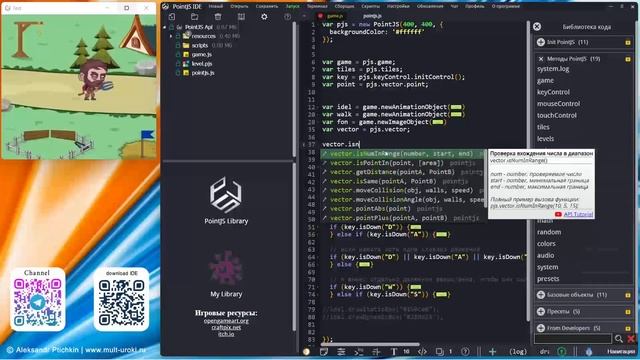The width and height of the screenshot is (640, 360).
Task: Click Сохранить in the menu bar
Action: click(x=267, y=6)
